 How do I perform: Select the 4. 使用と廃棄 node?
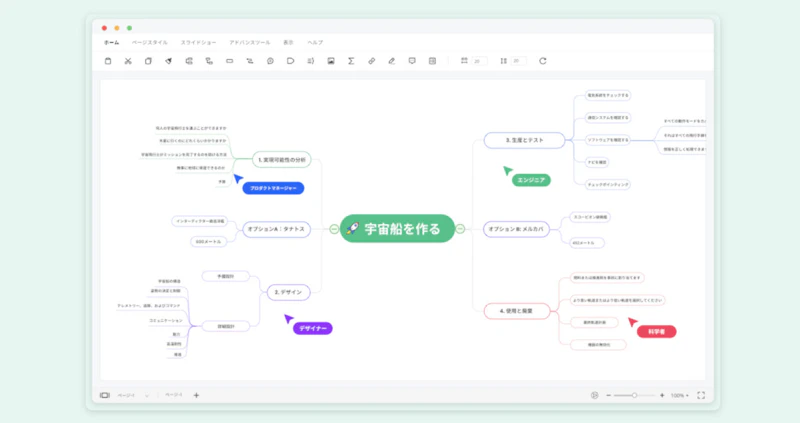coord(516,311)
